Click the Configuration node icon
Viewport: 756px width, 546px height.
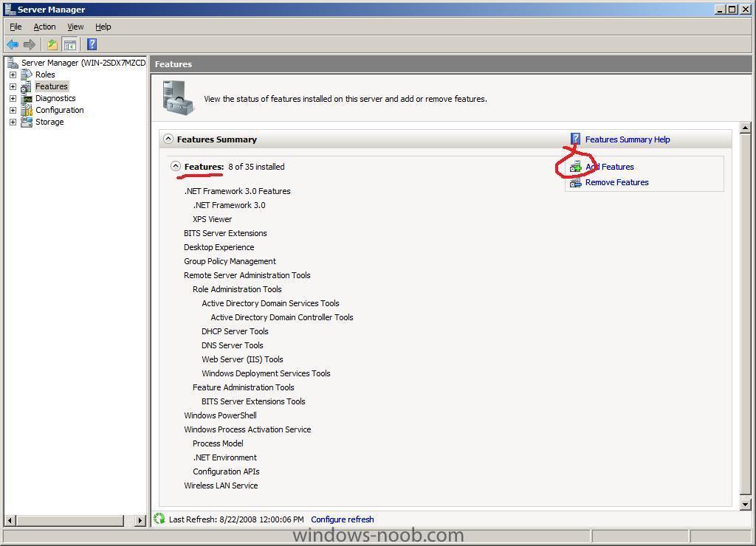[27, 111]
